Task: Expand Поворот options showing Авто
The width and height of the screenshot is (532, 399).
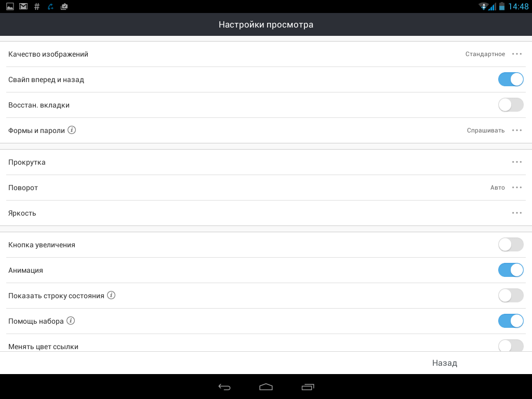Action: 517,187
